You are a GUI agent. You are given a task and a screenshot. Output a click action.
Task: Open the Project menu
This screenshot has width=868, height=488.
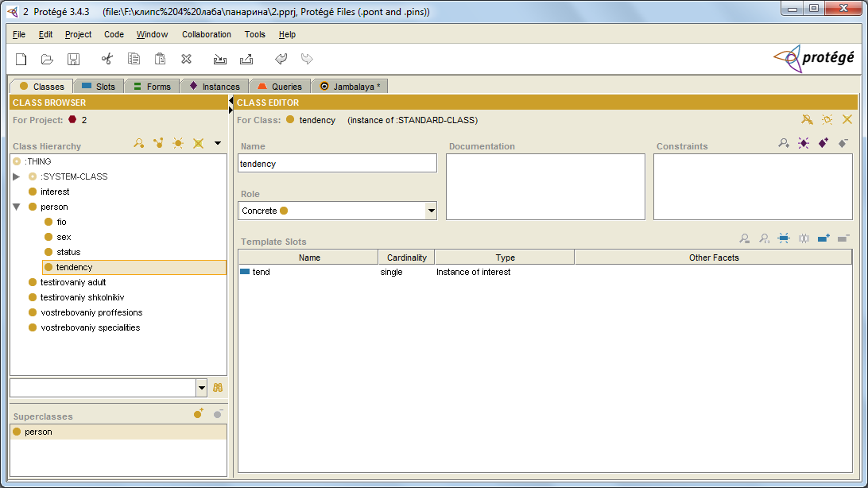point(78,34)
